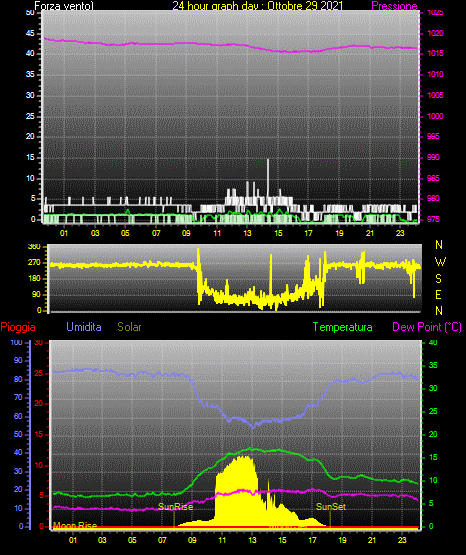This screenshot has width=466, height=555.
Task: Click hour 07 on top graph time axis
Action: pyautogui.click(x=156, y=233)
